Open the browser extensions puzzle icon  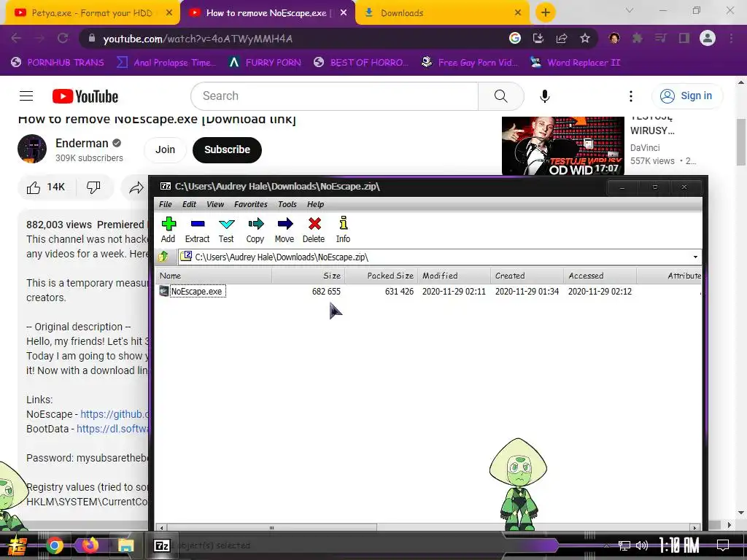click(x=638, y=38)
